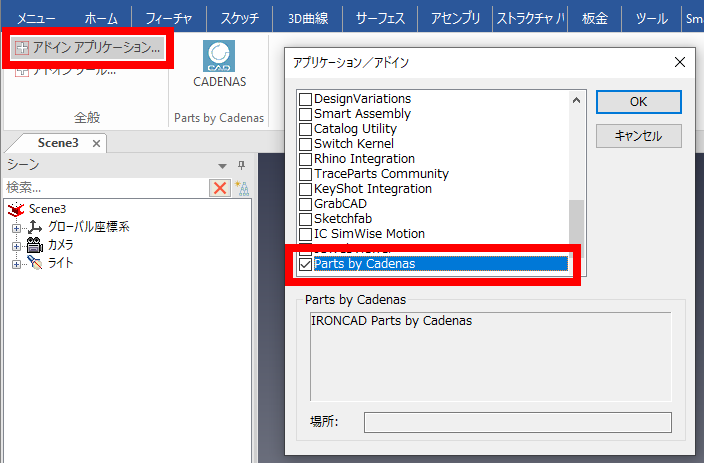
Task: Switch to the アセンブリ ribbon tab
Action: click(455, 19)
